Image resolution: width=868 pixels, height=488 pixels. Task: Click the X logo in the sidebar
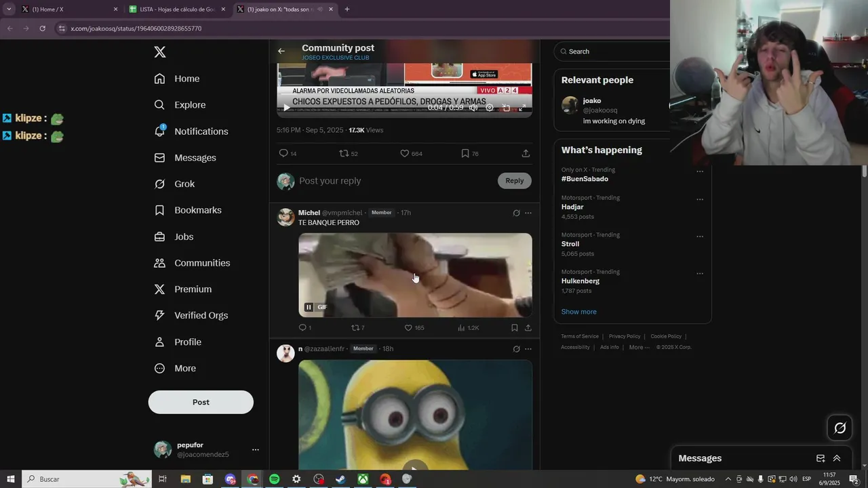pos(160,52)
